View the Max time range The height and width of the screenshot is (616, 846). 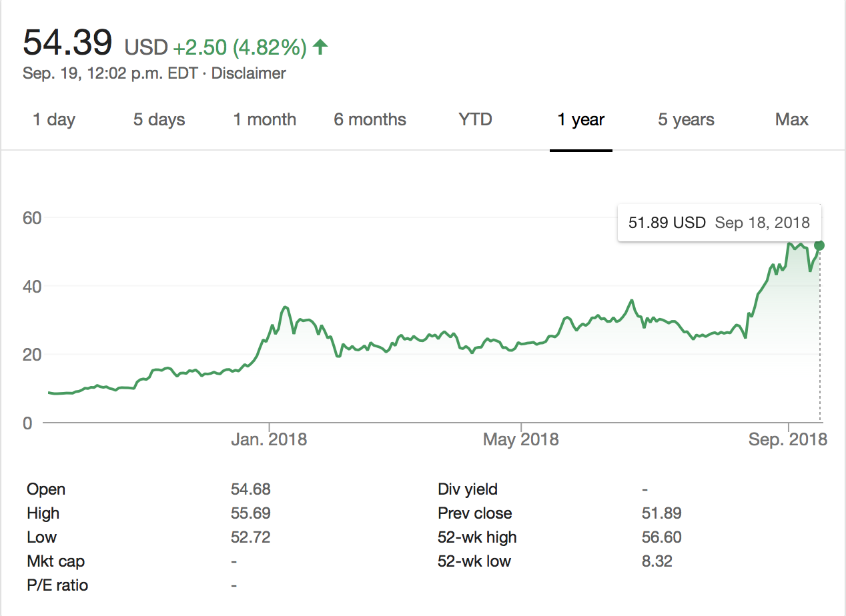(791, 120)
